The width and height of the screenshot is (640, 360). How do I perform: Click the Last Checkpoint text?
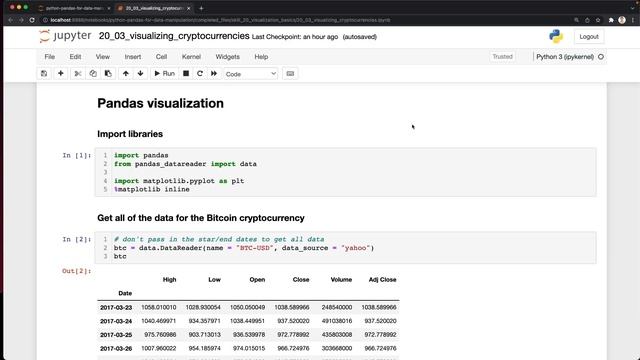tap(295, 37)
